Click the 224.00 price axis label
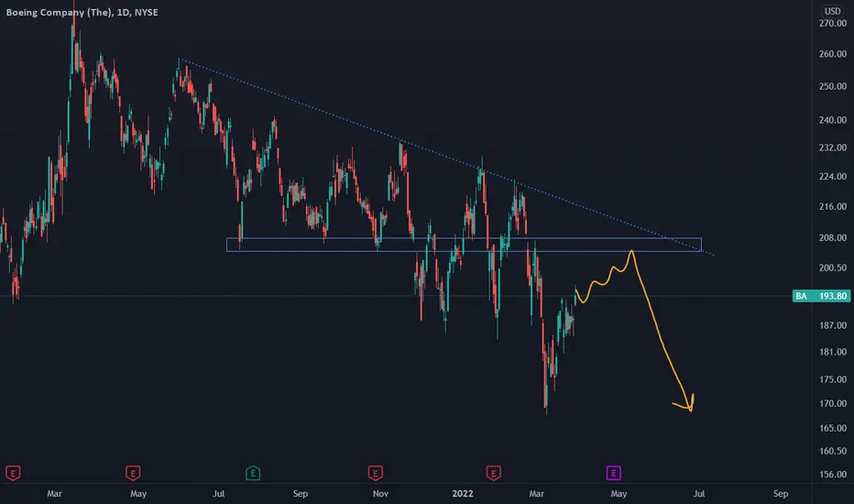The height and width of the screenshot is (504, 854). [x=833, y=177]
